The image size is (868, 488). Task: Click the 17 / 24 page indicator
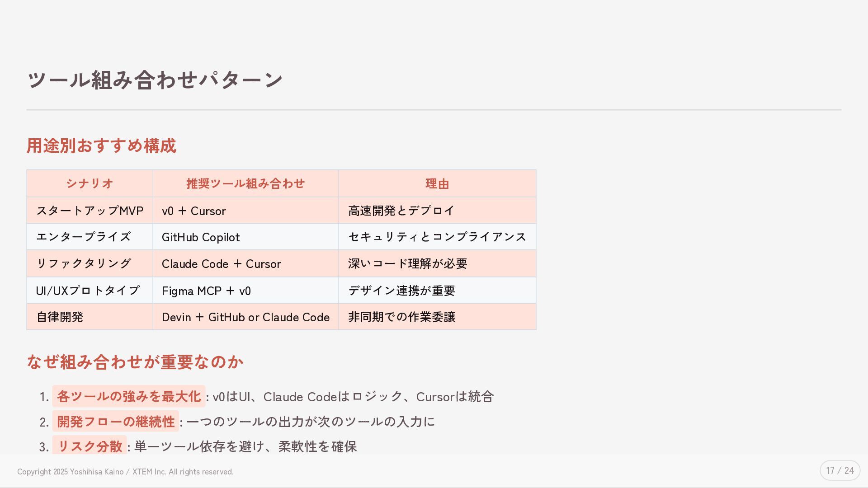point(840,470)
